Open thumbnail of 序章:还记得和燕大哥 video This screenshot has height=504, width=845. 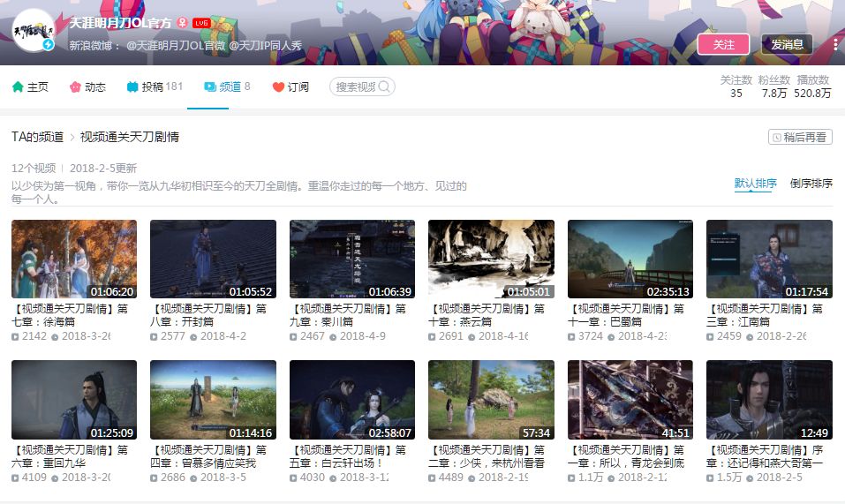click(769, 400)
